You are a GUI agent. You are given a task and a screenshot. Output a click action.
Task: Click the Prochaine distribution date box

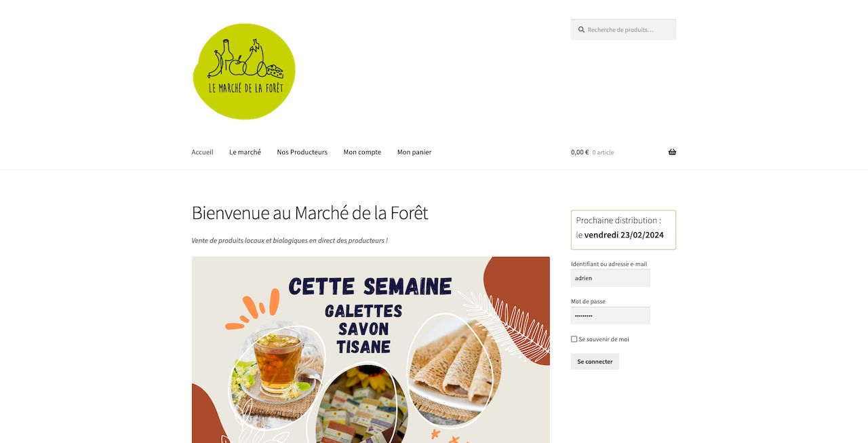tap(623, 230)
